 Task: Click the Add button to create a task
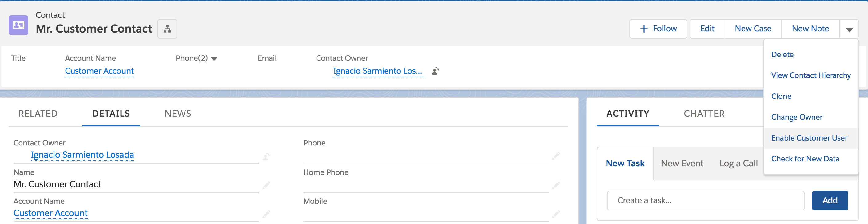pos(830,200)
